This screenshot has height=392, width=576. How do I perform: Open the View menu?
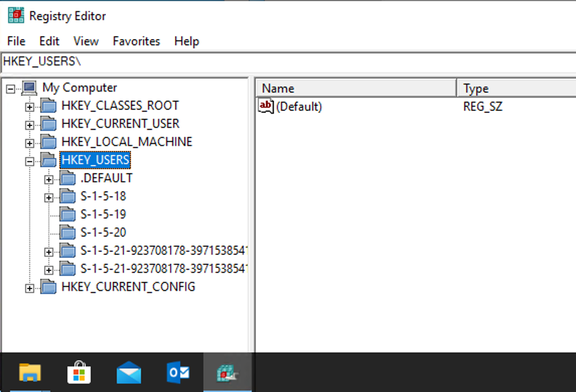86,41
